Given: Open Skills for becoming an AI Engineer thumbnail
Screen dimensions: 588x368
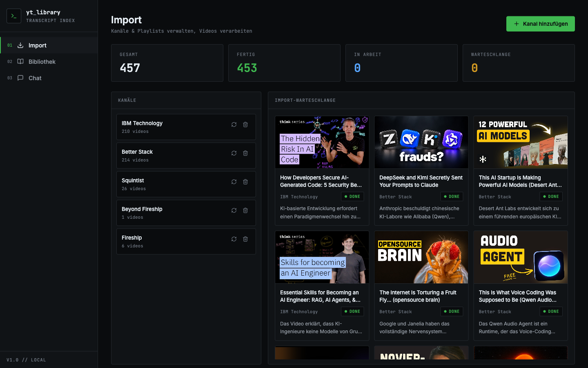Looking at the screenshot, I should click(x=322, y=257).
